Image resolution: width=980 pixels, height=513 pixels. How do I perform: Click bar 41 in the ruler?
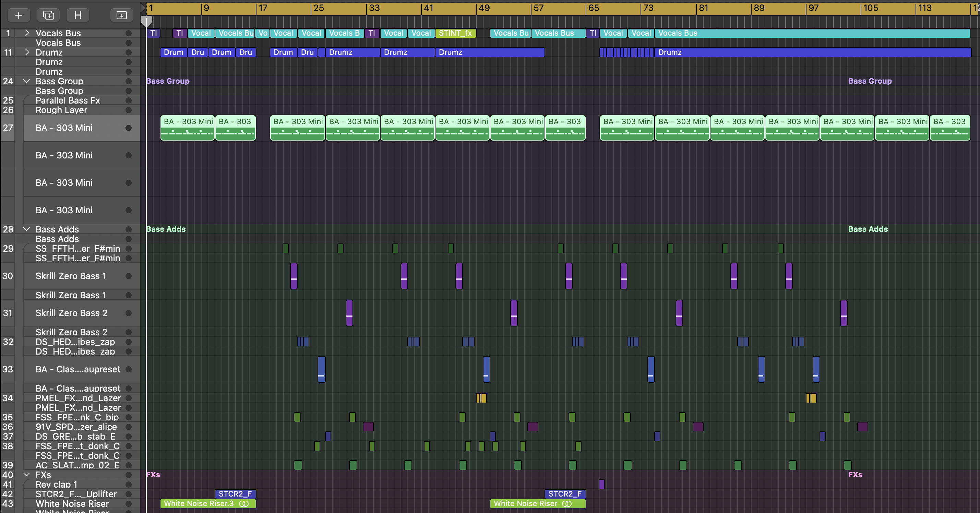point(429,8)
